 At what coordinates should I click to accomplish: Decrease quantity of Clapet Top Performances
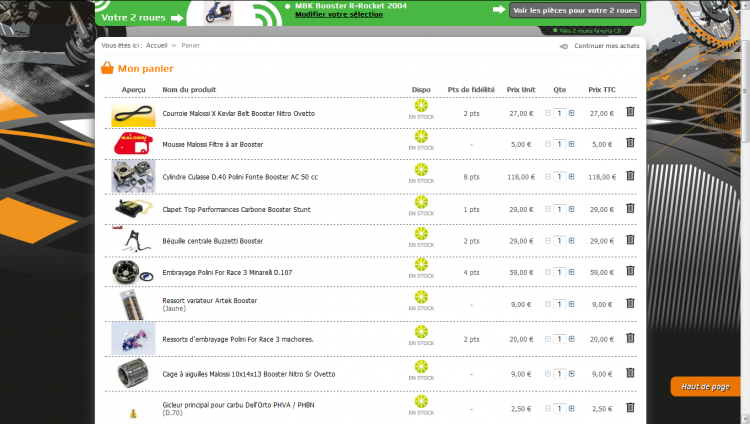pyautogui.click(x=548, y=209)
